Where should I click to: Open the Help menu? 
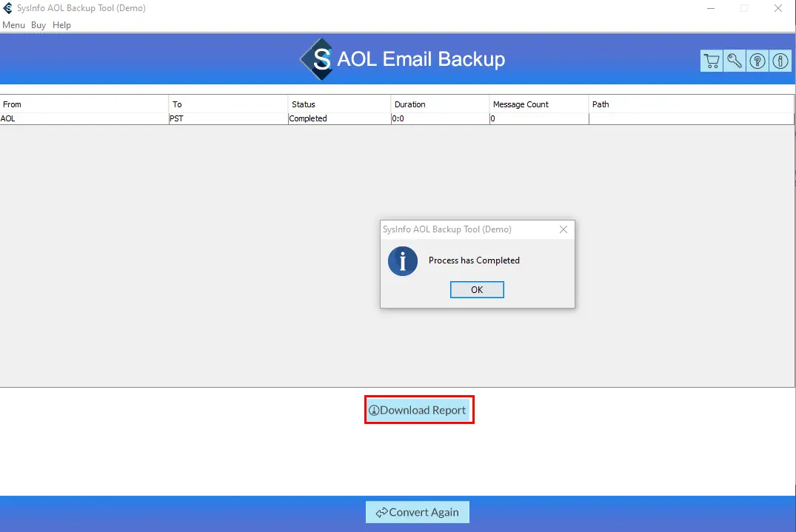pyautogui.click(x=61, y=25)
